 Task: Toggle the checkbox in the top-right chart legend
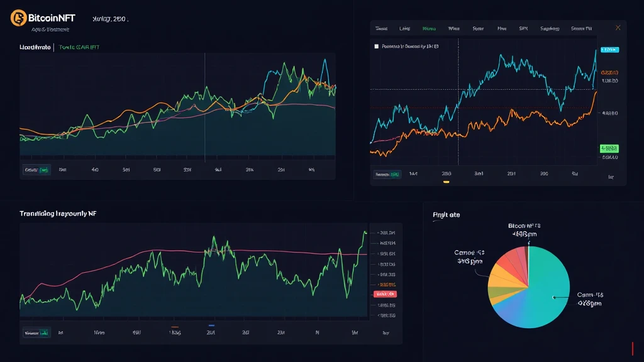(x=377, y=47)
